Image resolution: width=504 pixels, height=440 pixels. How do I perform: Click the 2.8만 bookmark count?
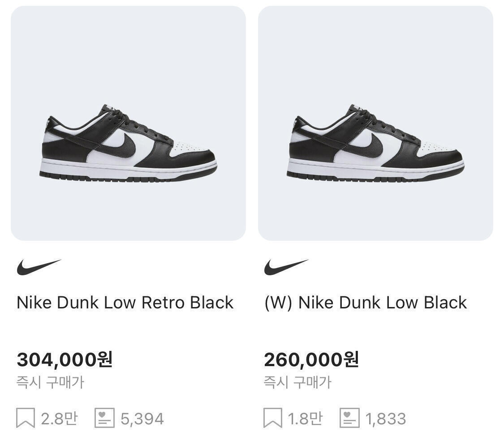[59, 419]
